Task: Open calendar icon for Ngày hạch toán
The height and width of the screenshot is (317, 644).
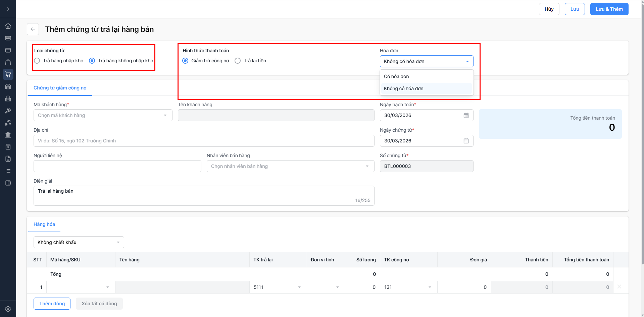Action: [466, 115]
